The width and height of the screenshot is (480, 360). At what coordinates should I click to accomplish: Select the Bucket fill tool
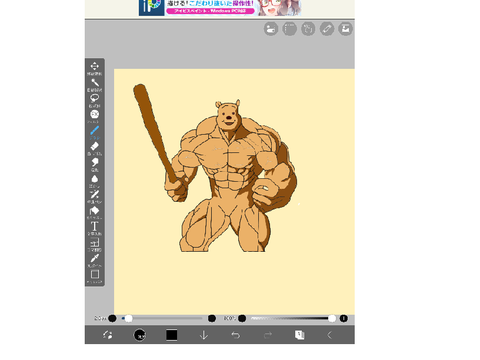(95, 210)
